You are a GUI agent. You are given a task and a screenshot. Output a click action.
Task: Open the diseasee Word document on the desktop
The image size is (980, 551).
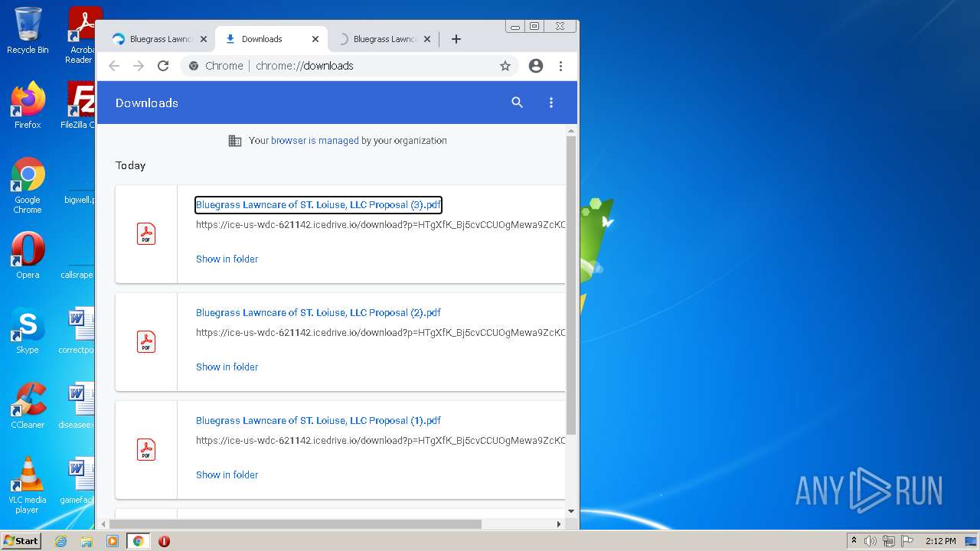coord(79,406)
